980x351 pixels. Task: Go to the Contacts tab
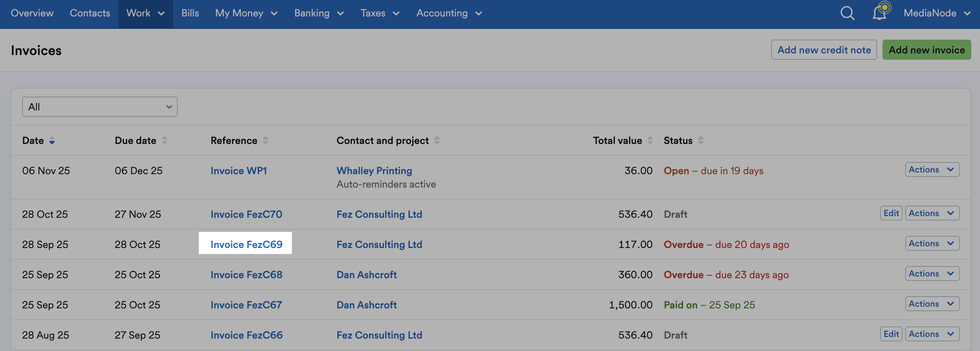(x=90, y=13)
